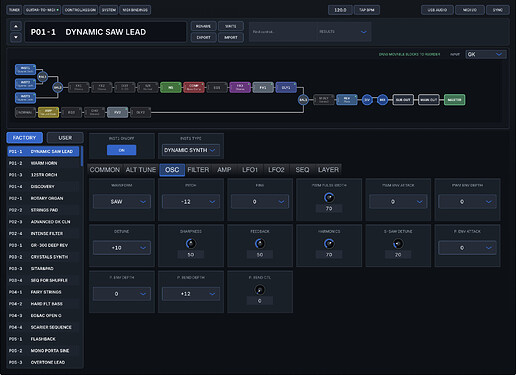516x375 pixels.
Task: Switch to the FILTER tab
Action: (198, 170)
